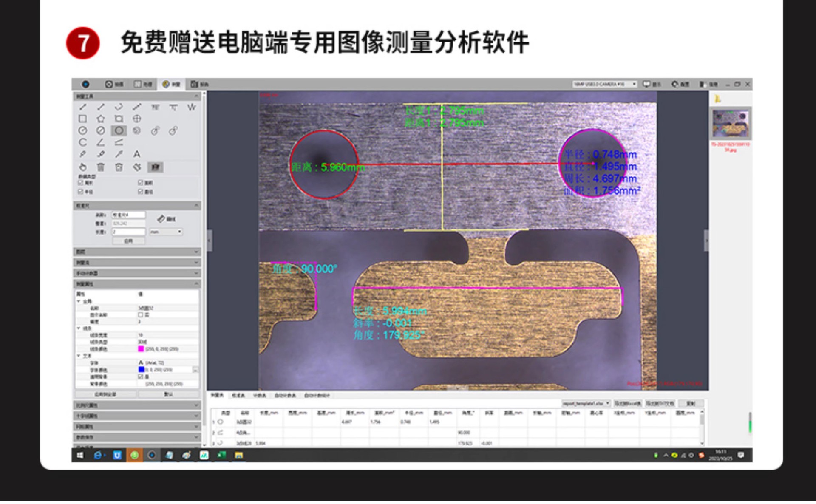Screen dimensions: 816x504
Task: Select the rectangle measurement tool
Action: tap(83, 119)
